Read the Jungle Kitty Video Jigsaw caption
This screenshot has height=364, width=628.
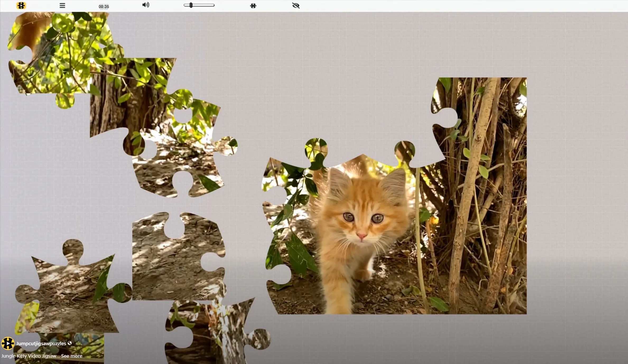click(x=30, y=356)
